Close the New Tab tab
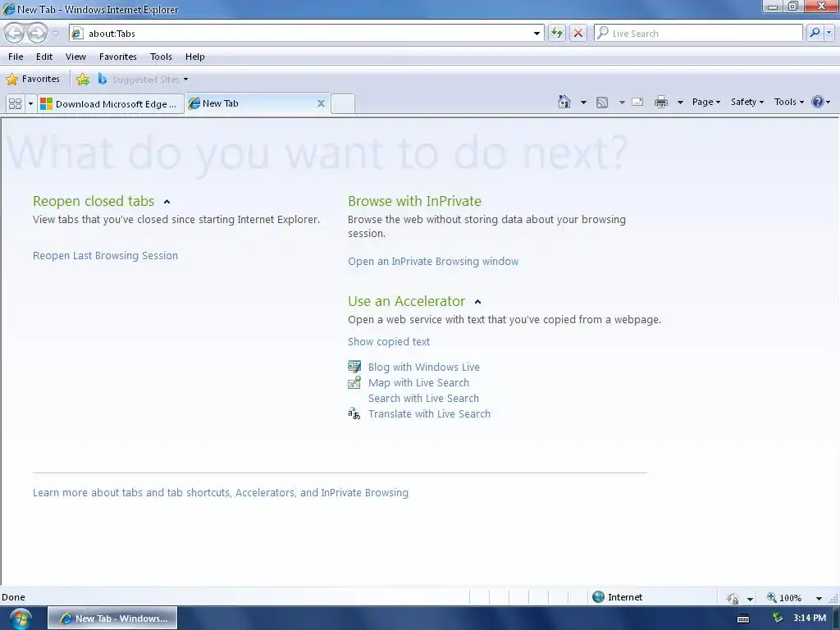The height and width of the screenshot is (630, 840). click(321, 103)
